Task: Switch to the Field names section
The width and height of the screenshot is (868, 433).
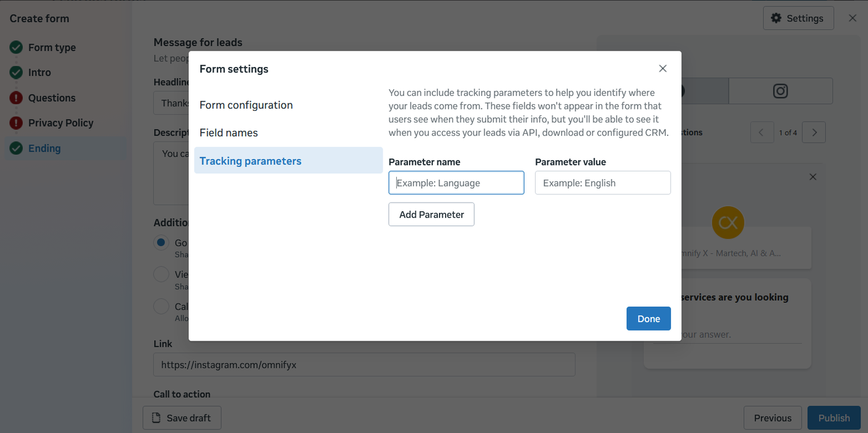Action: click(x=229, y=133)
